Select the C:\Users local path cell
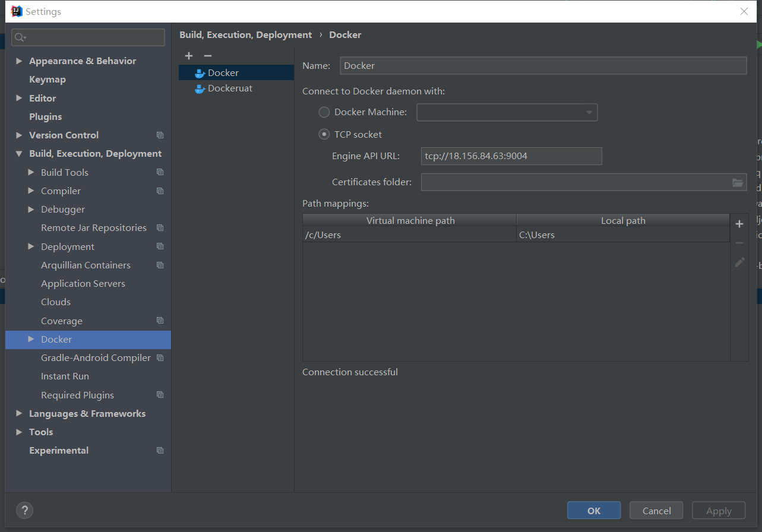Screen dimensions: 762x532 click(x=623, y=235)
